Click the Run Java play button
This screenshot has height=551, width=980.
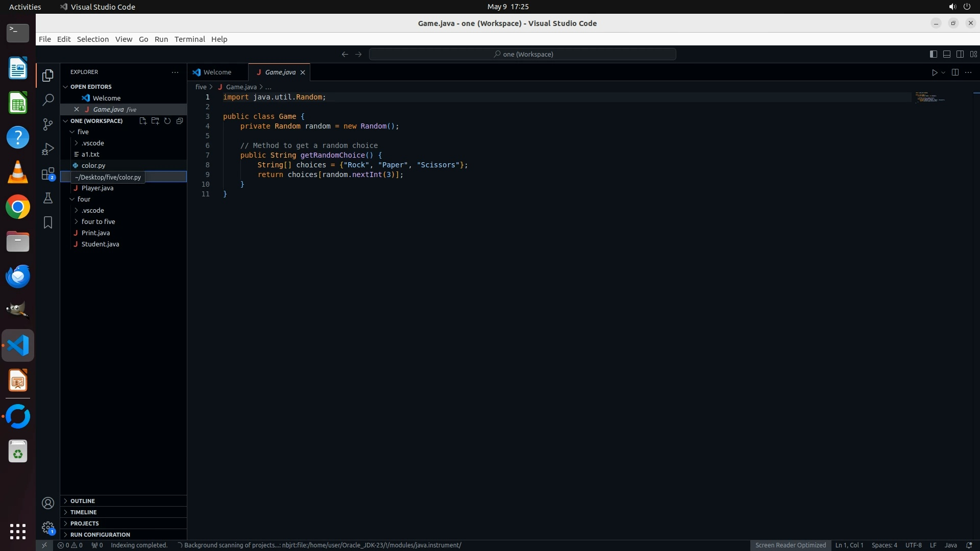pos(934,72)
